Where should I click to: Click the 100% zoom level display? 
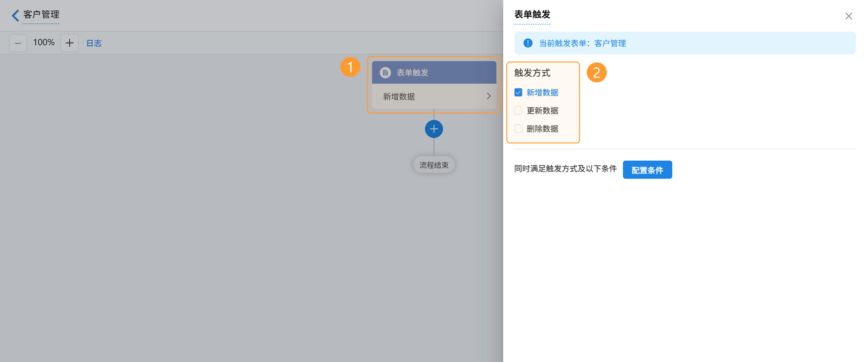(x=44, y=43)
